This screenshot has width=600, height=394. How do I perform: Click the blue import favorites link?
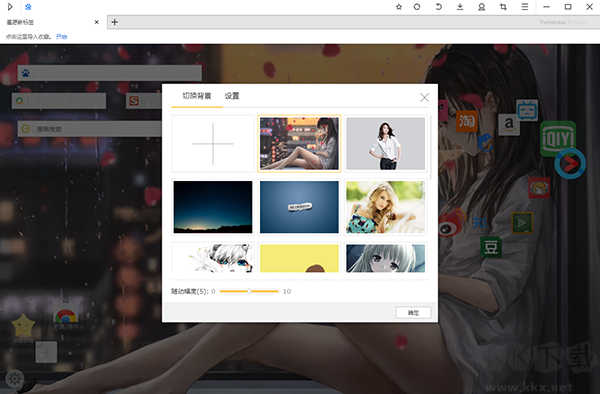tap(61, 37)
